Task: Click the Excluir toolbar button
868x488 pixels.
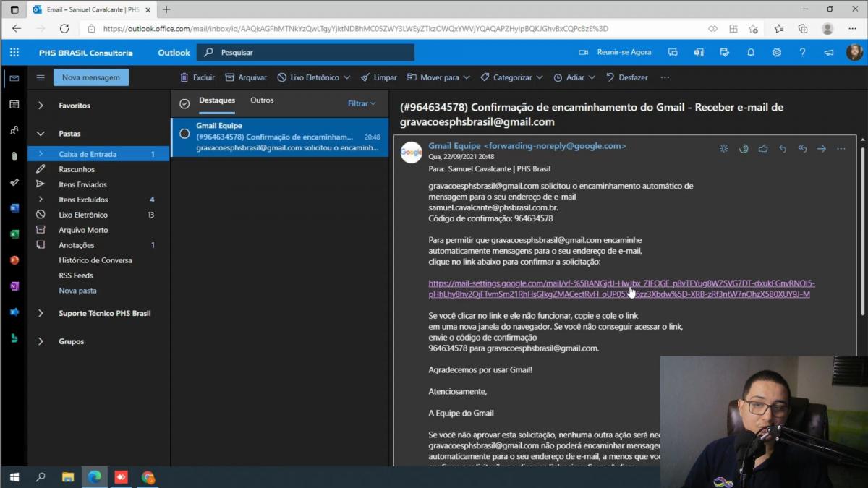Action: point(197,77)
